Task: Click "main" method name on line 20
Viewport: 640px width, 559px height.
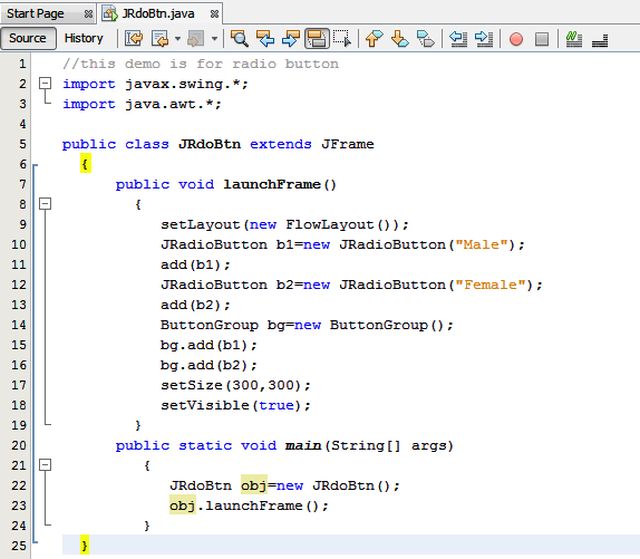Action: [x=303, y=445]
